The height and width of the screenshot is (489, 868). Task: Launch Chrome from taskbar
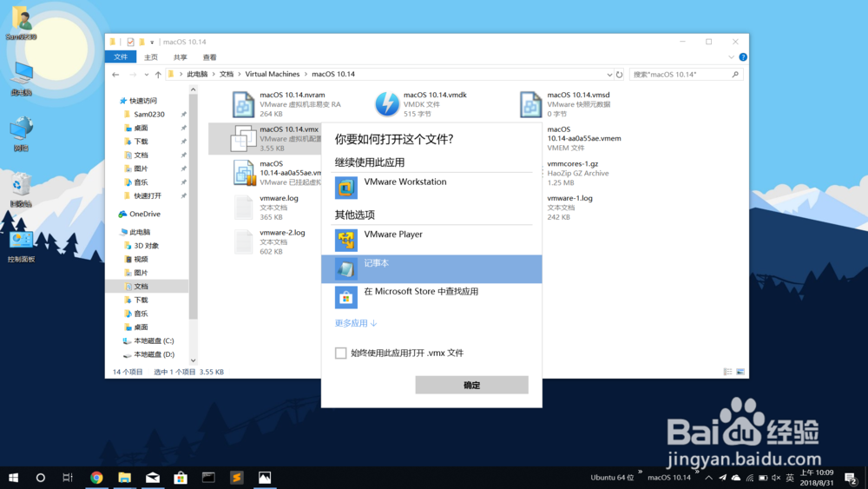click(96, 478)
